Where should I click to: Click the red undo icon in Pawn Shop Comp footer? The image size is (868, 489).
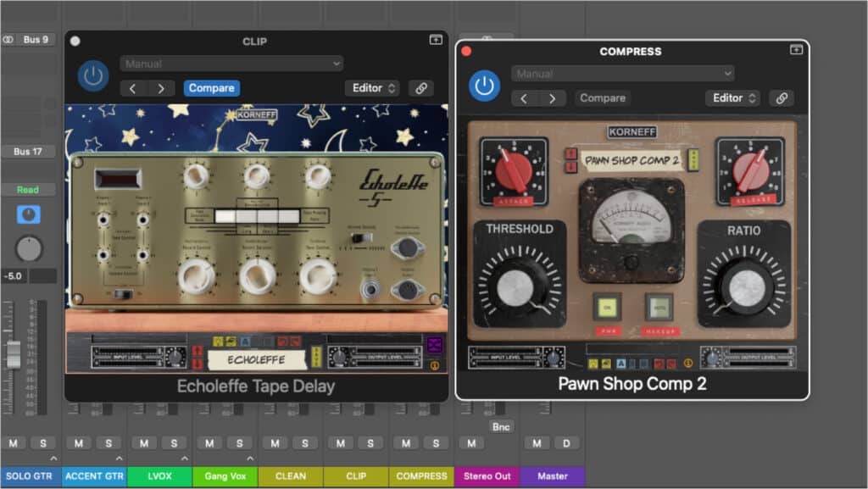click(x=658, y=364)
